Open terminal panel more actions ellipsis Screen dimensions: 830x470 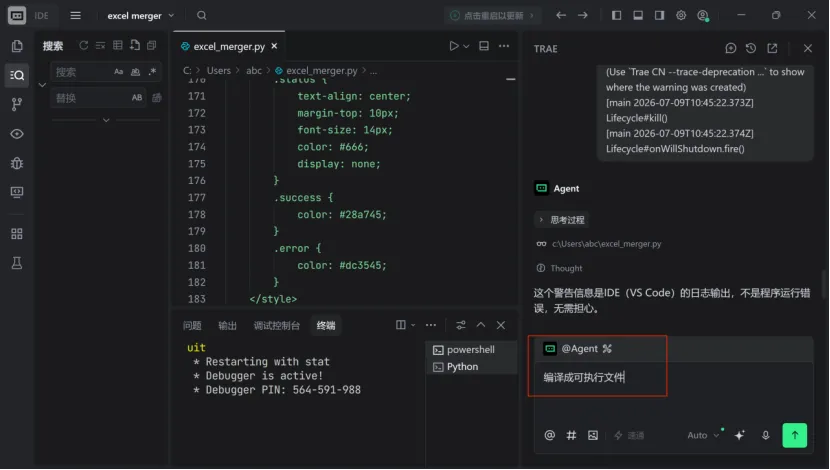(431, 325)
